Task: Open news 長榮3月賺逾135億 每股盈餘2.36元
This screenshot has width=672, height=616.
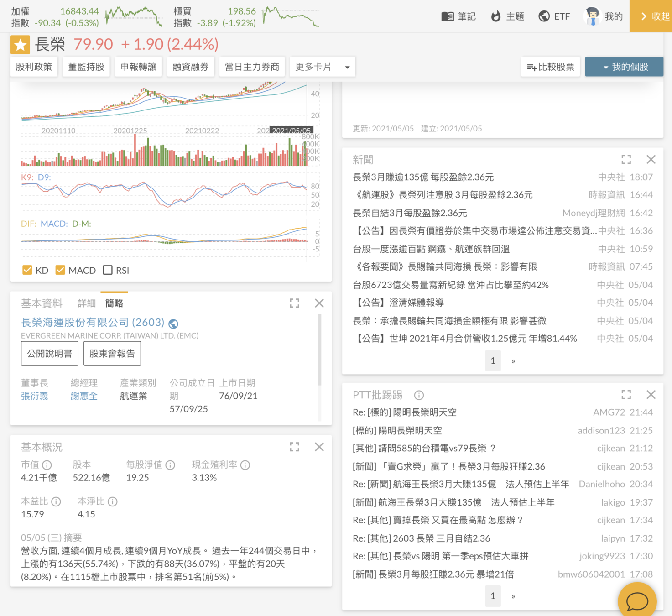Action: click(x=423, y=177)
